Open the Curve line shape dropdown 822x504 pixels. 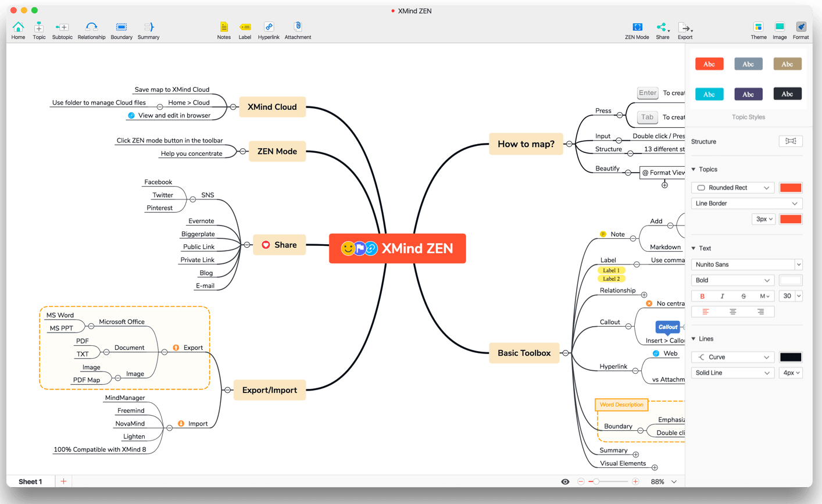pyautogui.click(x=732, y=357)
